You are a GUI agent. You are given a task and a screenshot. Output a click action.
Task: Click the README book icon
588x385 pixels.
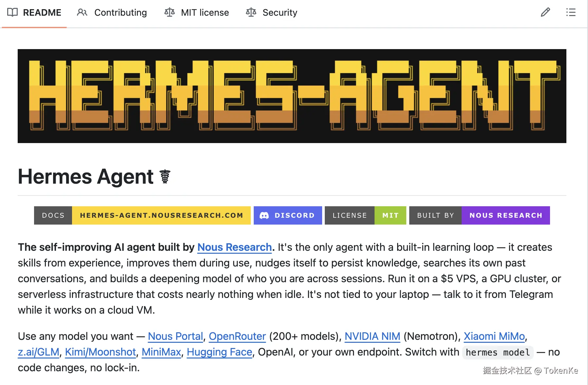12,12
